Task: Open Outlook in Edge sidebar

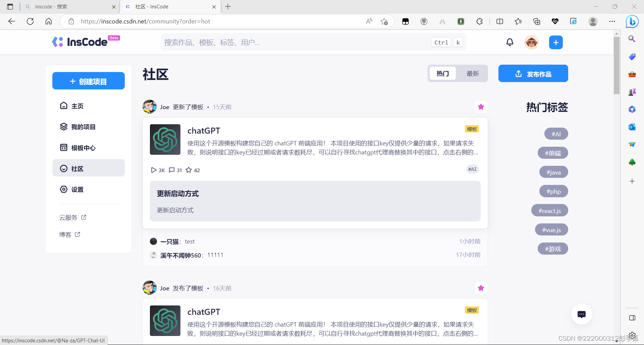Action: pyautogui.click(x=632, y=127)
